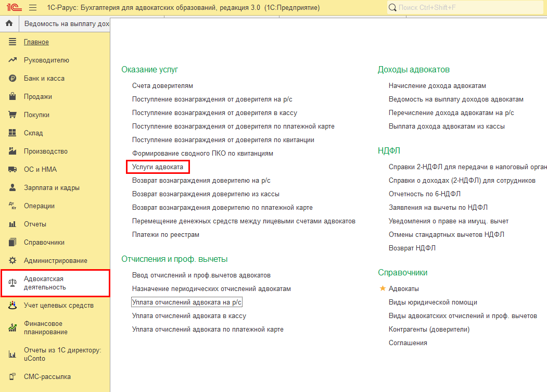The image size is (547, 392).
Task: Click the ОС и НМА truck icon
Action: click(x=13, y=170)
